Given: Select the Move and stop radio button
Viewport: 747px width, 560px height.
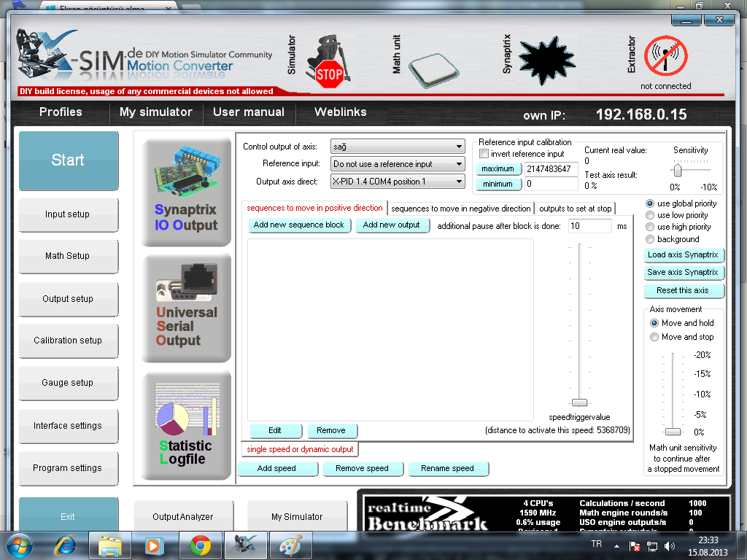Looking at the screenshot, I should tap(654, 337).
